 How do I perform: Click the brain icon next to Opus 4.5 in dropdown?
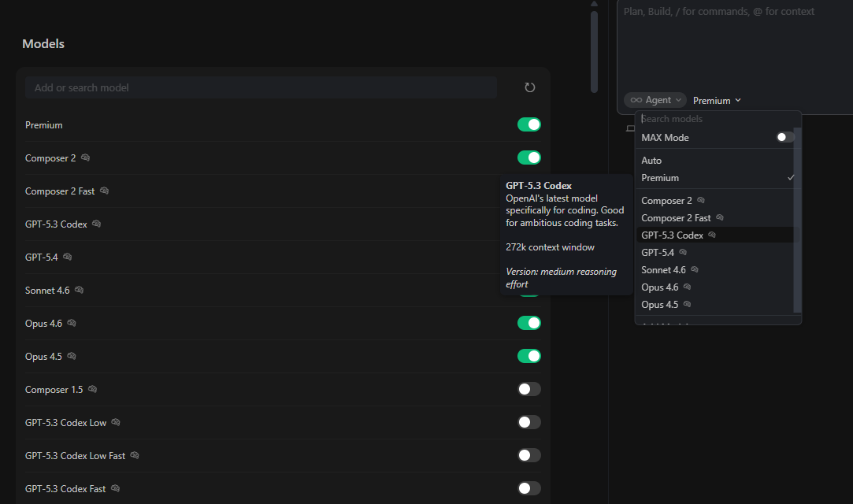pyautogui.click(x=688, y=305)
